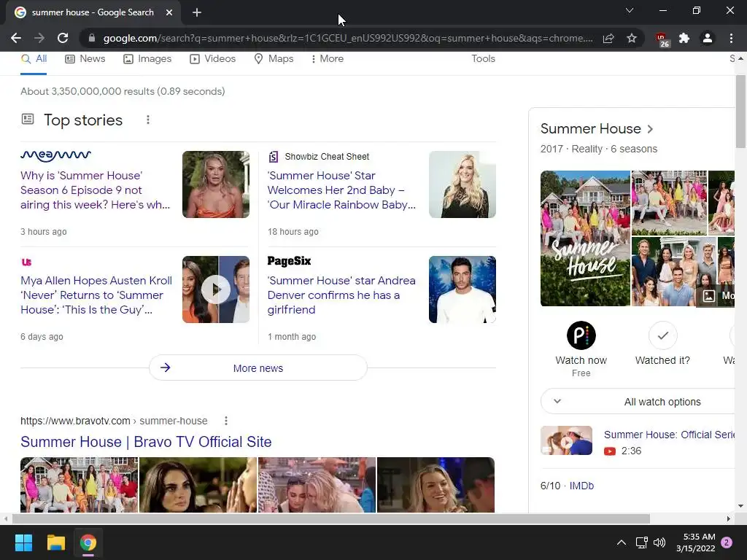Screen dimensions: 747x560
Task: Click the scroll right arrow on horizontal scrollbar
Action: click(729, 518)
